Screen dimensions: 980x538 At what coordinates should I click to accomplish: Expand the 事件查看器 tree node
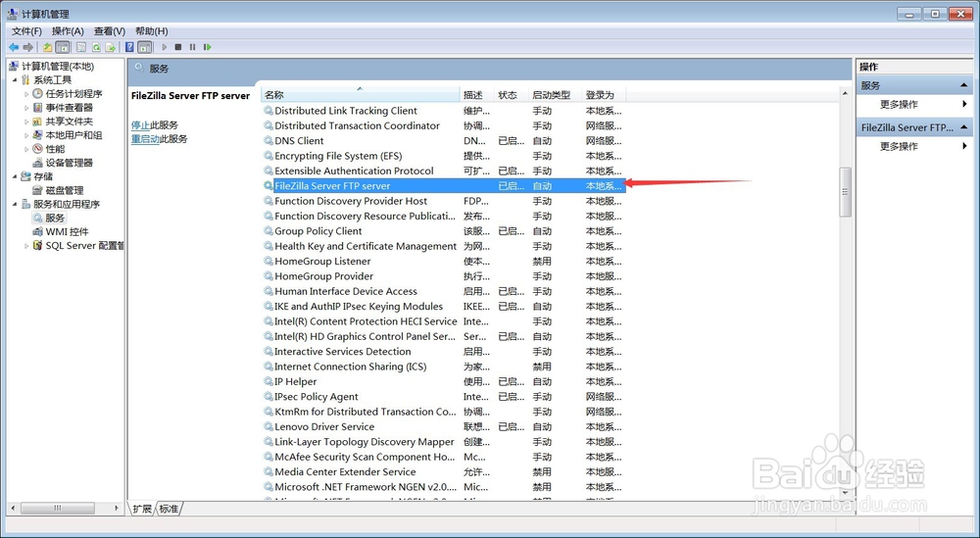pyautogui.click(x=26, y=108)
